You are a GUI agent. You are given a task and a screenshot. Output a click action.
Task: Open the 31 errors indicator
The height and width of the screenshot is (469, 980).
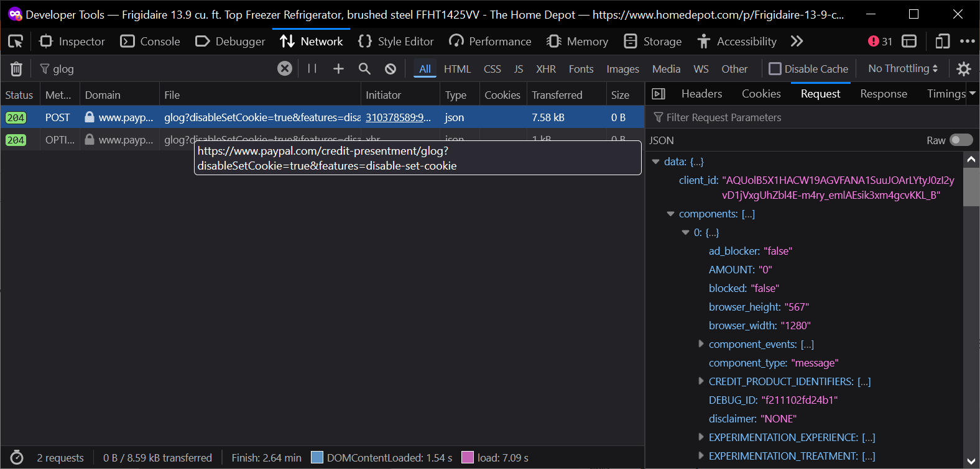[x=880, y=42]
